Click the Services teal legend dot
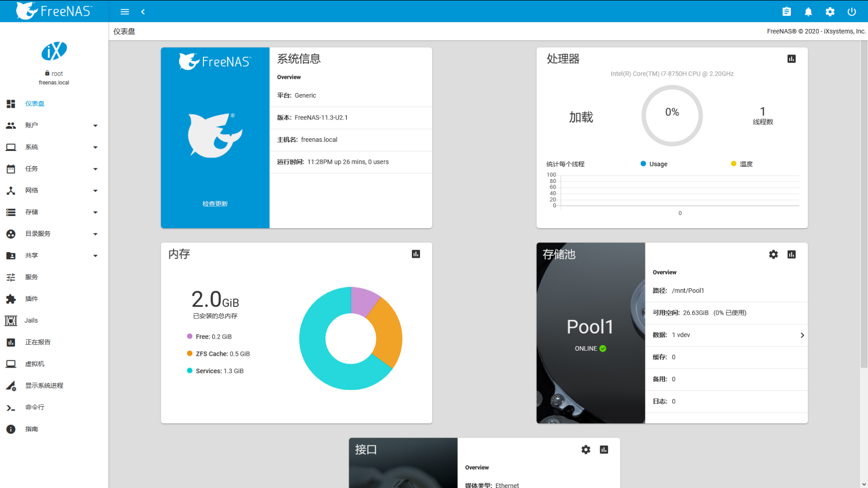Image resolution: width=868 pixels, height=488 pixels. click(190, 371)
